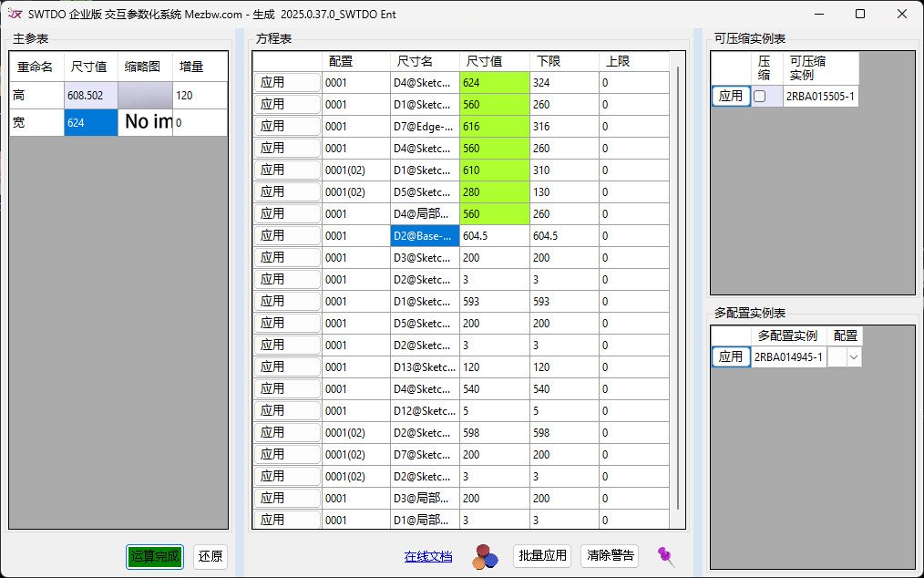This screenshot has height=578, width=924.
Task: Click the SWTDO app icon in title bar
Action: click(x=15, y=15)
